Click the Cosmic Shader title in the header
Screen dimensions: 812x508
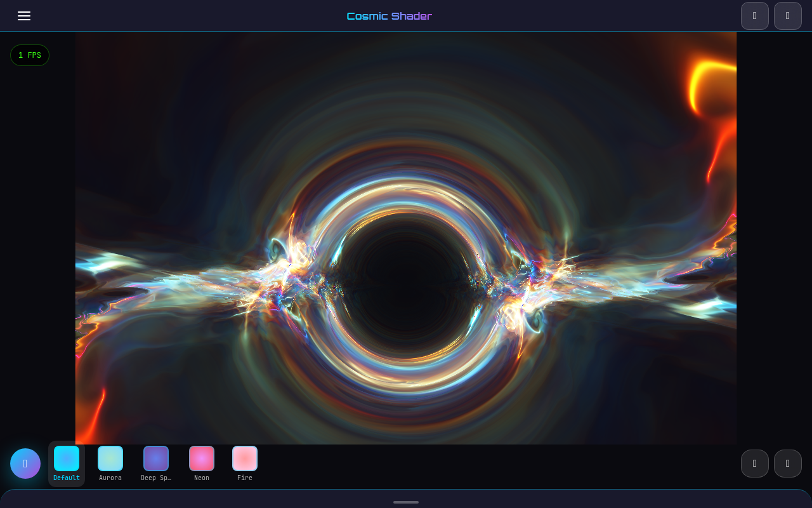tap(389, 16)
